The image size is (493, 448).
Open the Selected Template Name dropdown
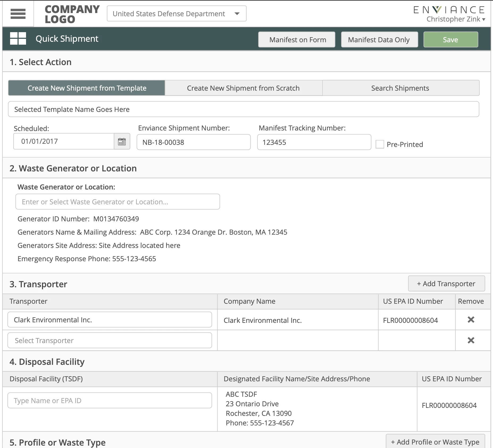click(x=244, y=109)
